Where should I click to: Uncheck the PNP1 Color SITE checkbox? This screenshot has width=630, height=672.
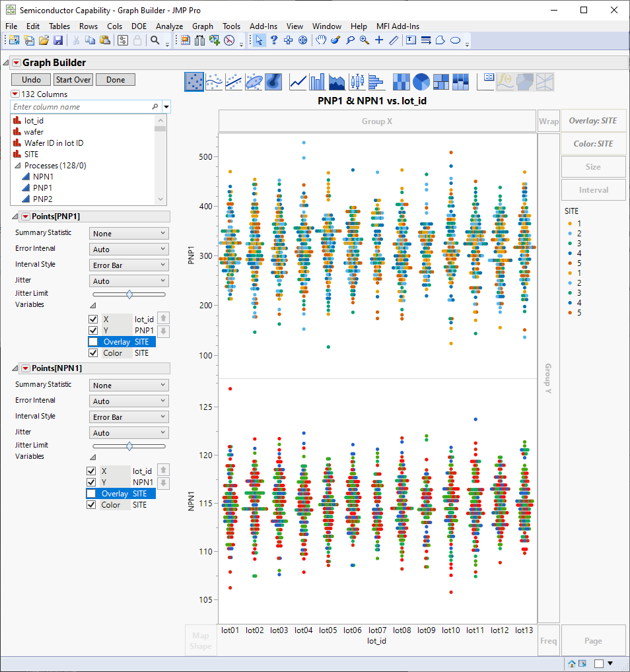(x=92, y=353)
